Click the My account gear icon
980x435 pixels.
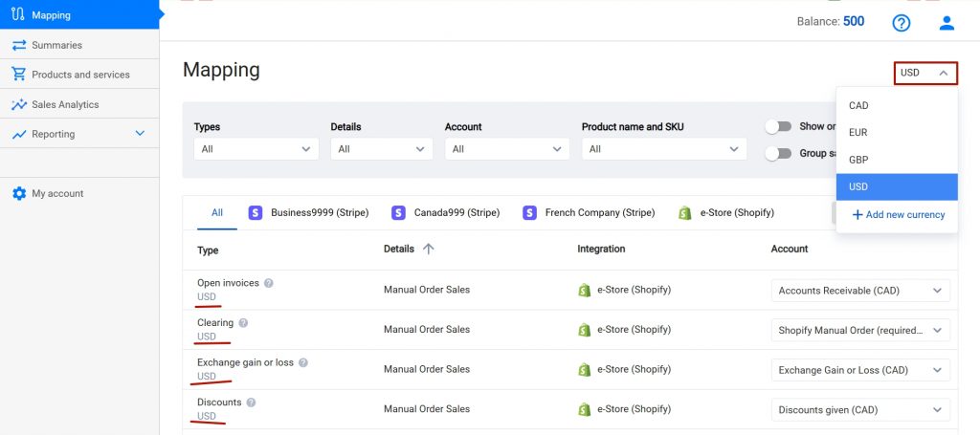click(x=19, y=193)
